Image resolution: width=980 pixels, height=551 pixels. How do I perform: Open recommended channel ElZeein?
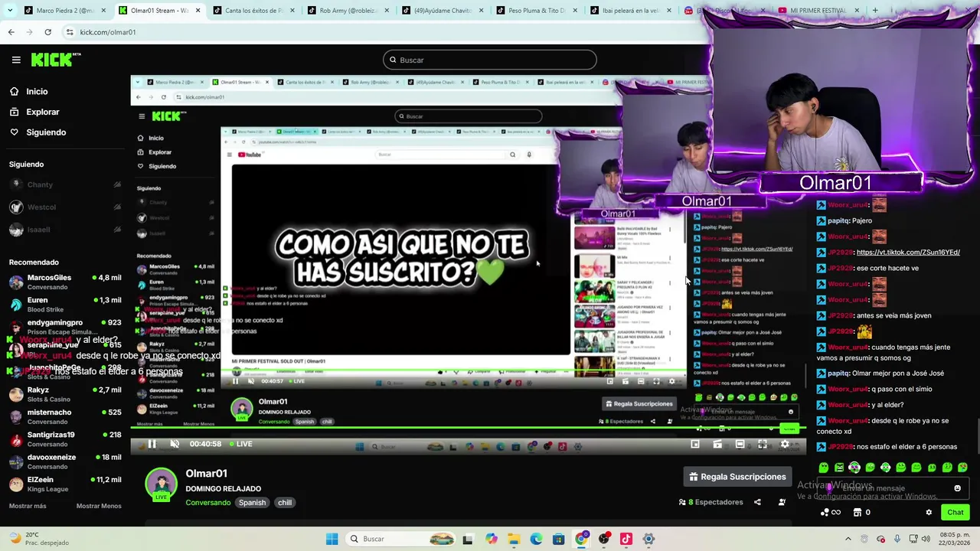(65, 484)
